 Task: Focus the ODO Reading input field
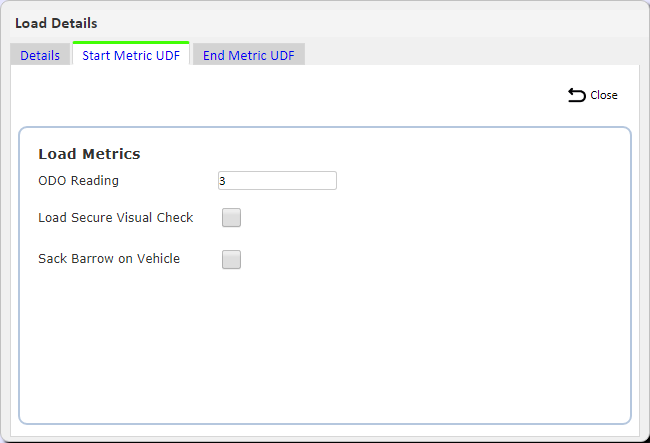click(x=277, y=181)
